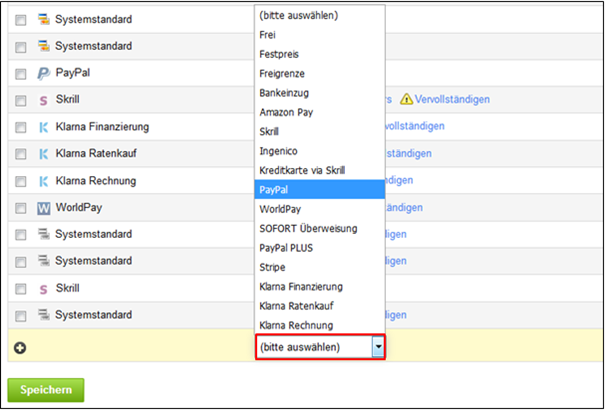Viewport: 605px width, 410px height.
Task: Choose Klarna Ratenkauf in the dropdown list
Action: 319,306
